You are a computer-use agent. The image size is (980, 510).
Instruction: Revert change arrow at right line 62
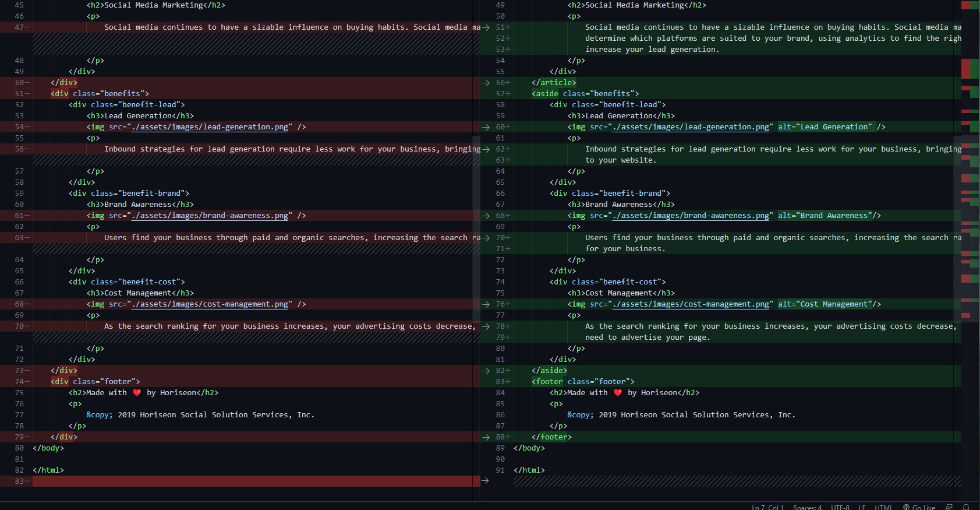[x=486, y=149]
